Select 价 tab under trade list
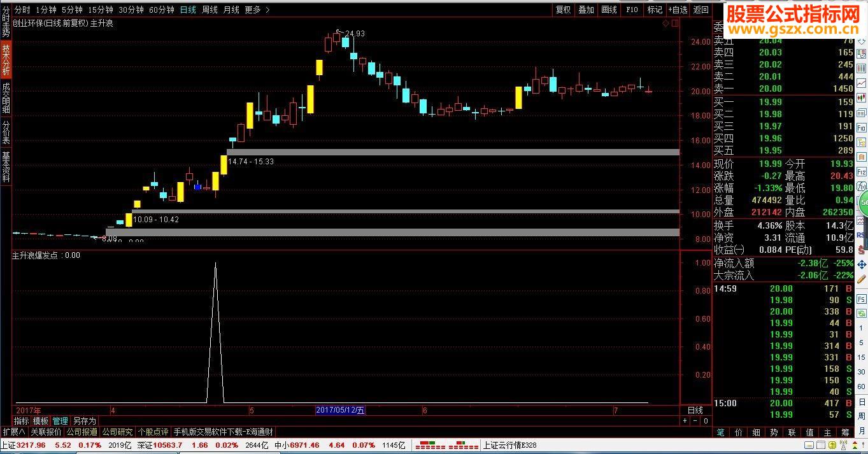 click(738, 432)
